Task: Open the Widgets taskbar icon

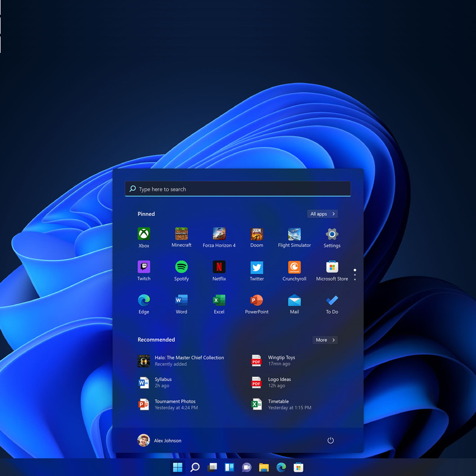Action: coord(229,467)
